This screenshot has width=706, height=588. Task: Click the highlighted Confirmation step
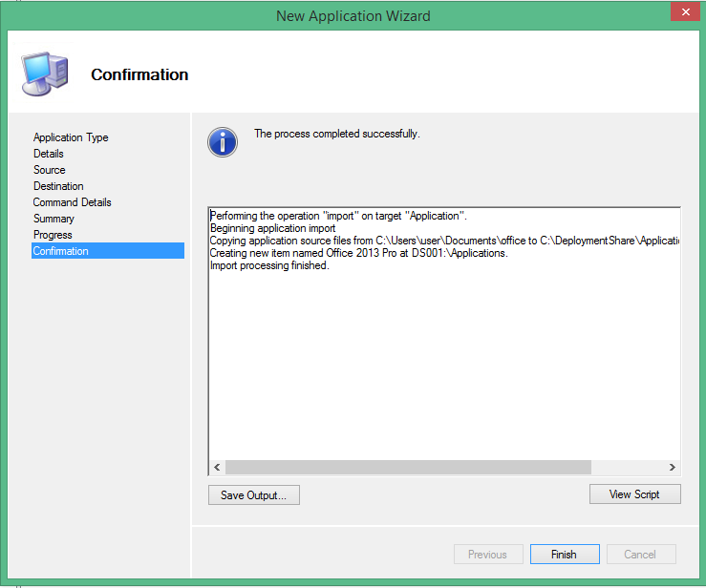tap(61, 251)
